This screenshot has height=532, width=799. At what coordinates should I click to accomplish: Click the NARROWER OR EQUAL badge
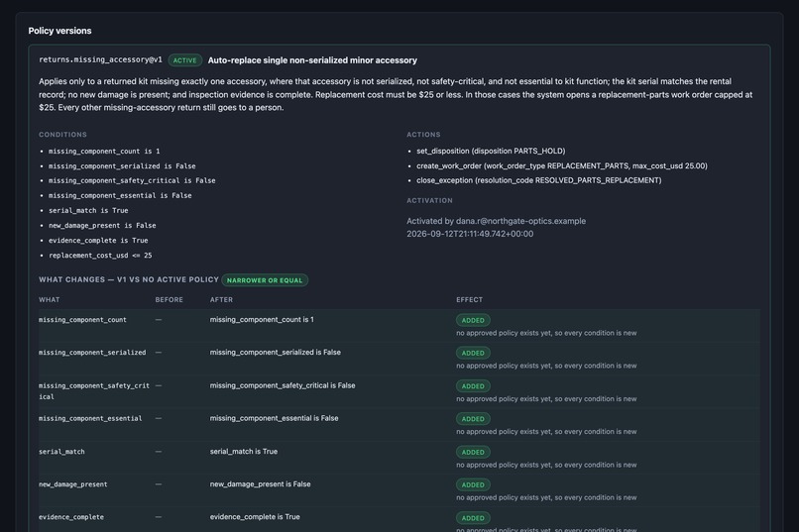265,280
